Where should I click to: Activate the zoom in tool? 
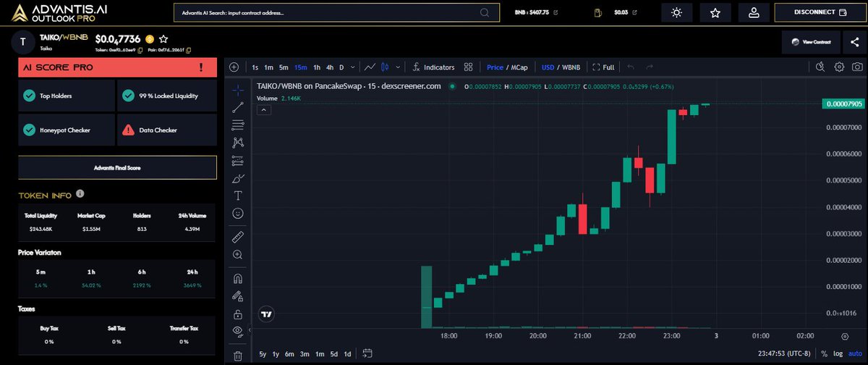[238, 255]
